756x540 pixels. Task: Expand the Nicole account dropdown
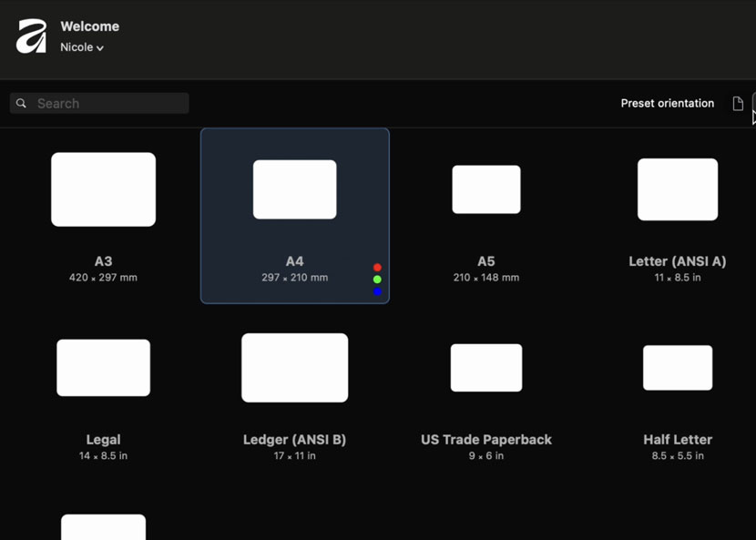pos(82,47)
